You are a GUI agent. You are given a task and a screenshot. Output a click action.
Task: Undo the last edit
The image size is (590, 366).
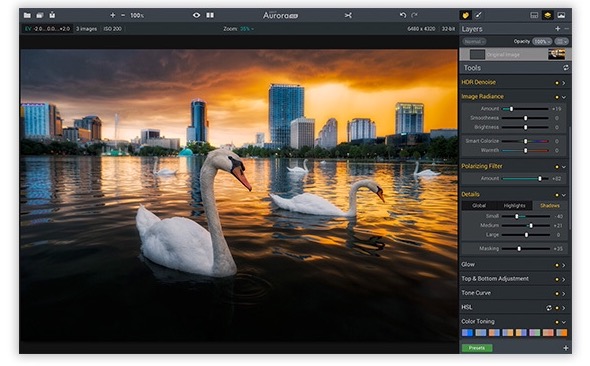(403, 15)
